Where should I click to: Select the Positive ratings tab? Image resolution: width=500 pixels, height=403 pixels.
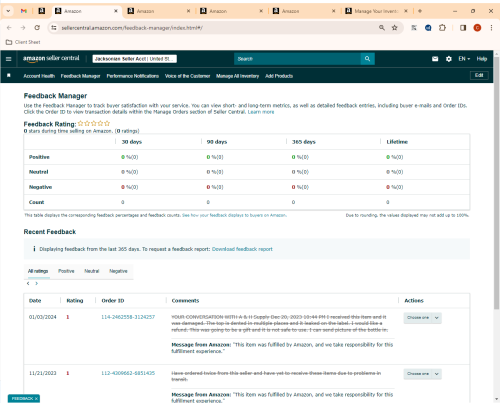point(66,271)
